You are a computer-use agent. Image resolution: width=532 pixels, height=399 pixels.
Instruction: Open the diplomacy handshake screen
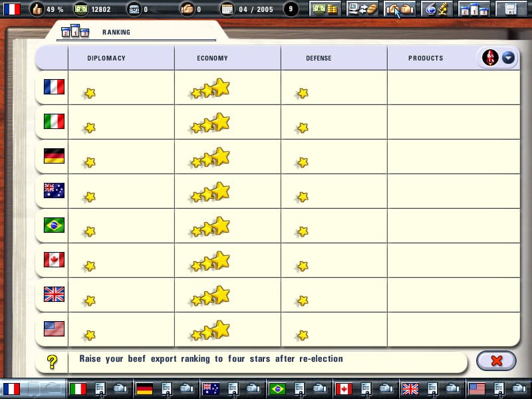click(400, 9)
